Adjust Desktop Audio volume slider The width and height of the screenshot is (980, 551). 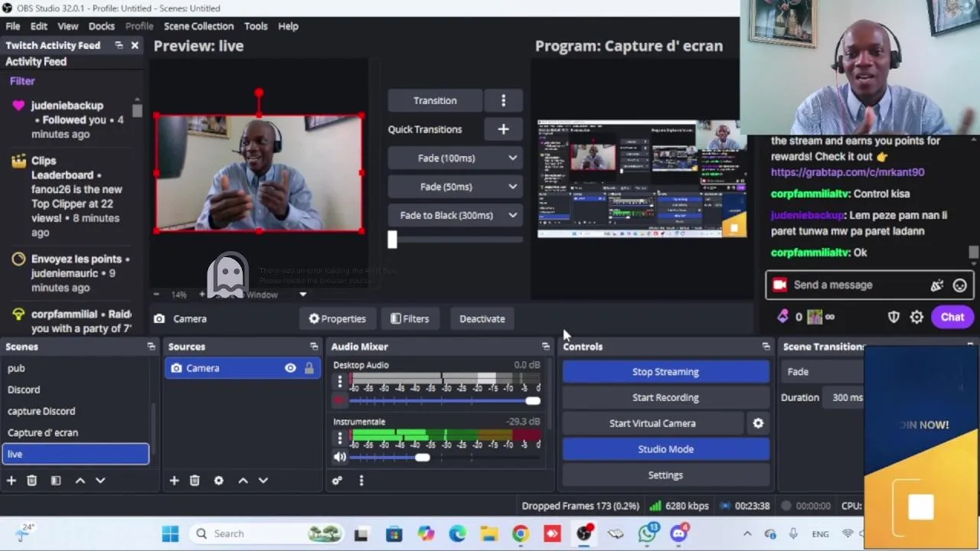pyautogui.click(x=445, y=401)
